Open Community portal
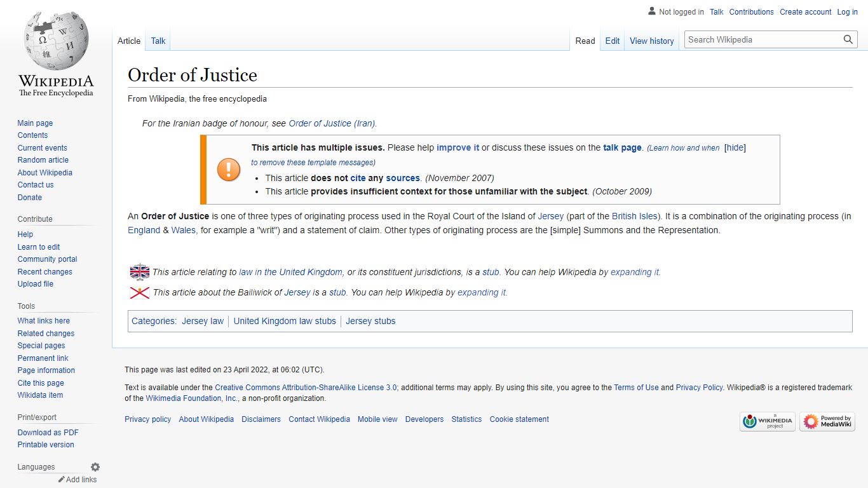 point(47,259)
